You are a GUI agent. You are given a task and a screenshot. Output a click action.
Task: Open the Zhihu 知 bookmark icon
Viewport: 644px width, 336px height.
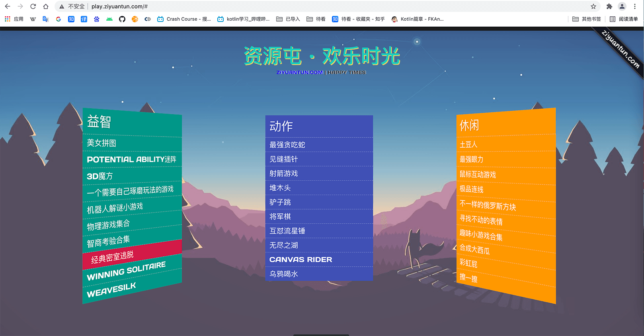[71, 19]
